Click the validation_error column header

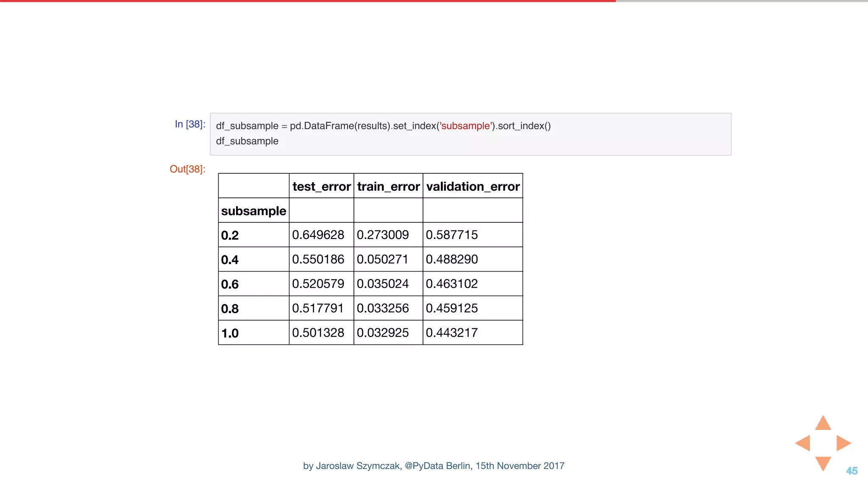pyautogui.click(x=473, y=186)
